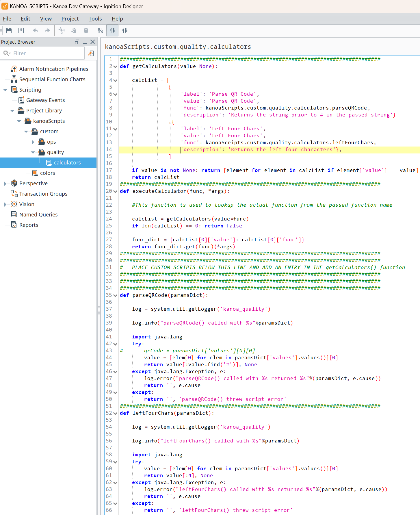Click the Named Queries icon

click(x=14, y=214)
